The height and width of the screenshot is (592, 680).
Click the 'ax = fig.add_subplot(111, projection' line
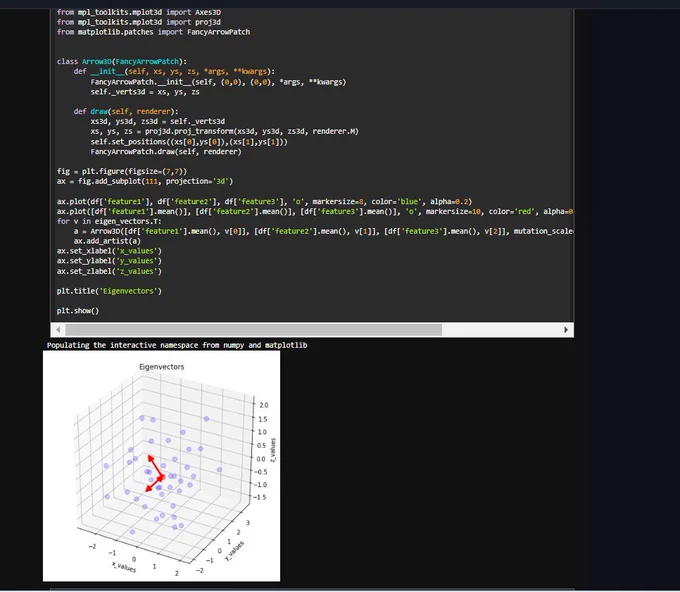coord(145,181)
